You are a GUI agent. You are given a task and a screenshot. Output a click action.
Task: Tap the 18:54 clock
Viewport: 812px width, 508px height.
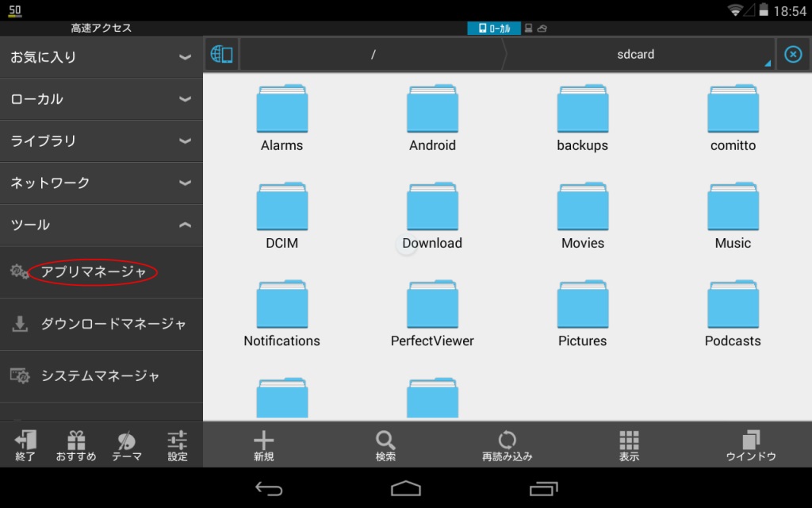[x=790, y=11]
